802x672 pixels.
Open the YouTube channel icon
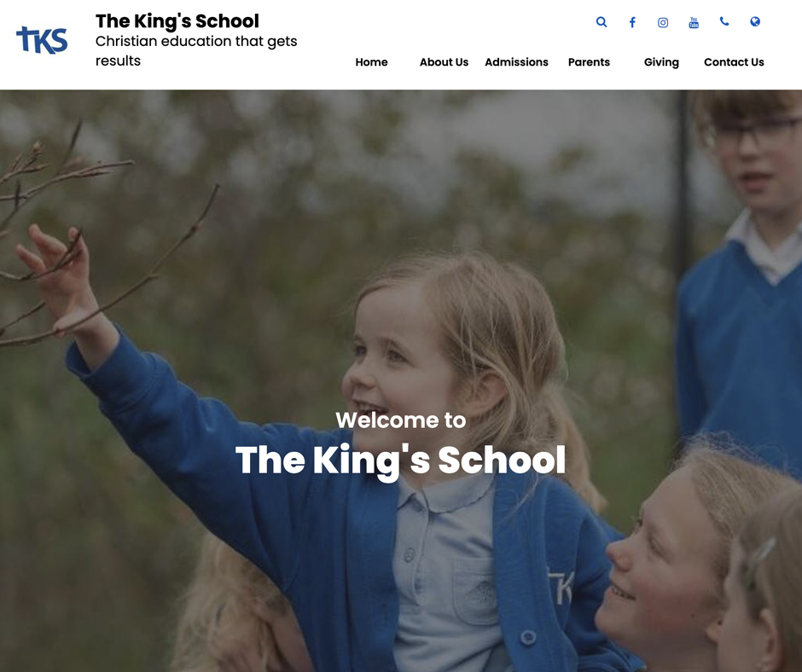[694, 22]
